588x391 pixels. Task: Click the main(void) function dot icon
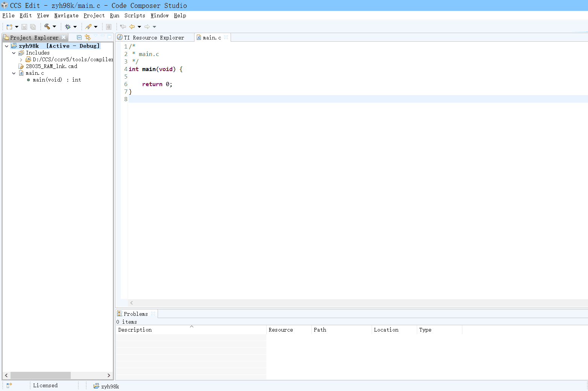pos(28,80)
